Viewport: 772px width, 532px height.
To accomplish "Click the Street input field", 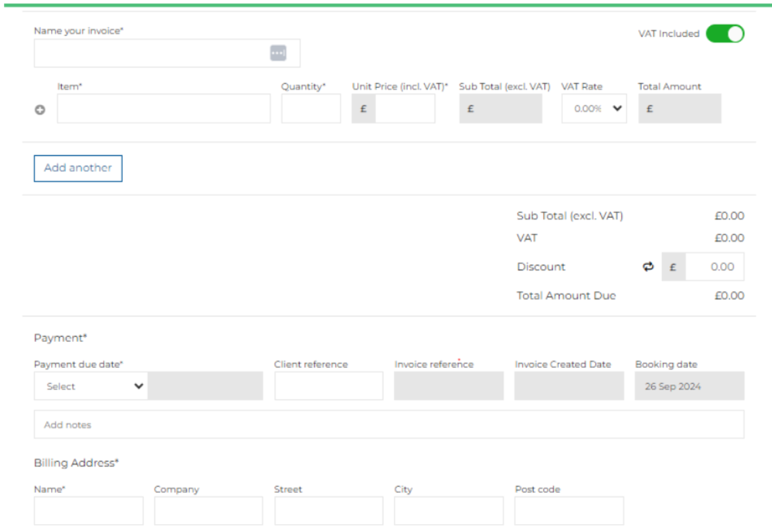I will click(x=328, y=511).
